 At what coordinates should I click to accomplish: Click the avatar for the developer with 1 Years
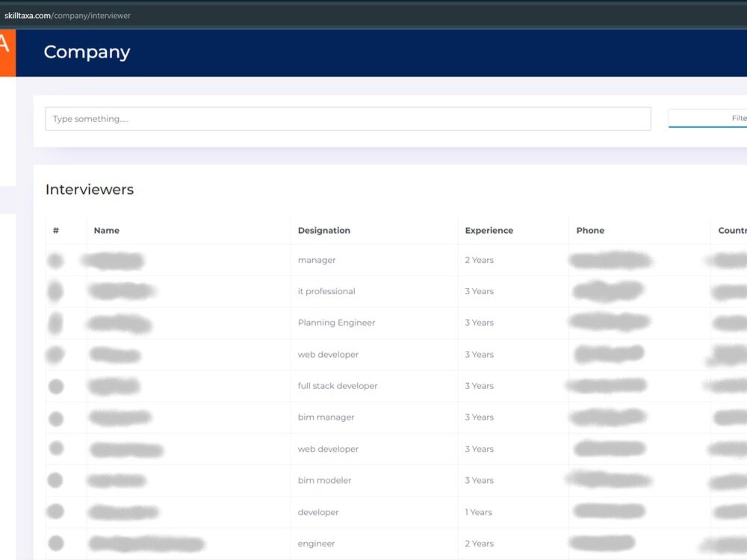(x=55, y=511)
